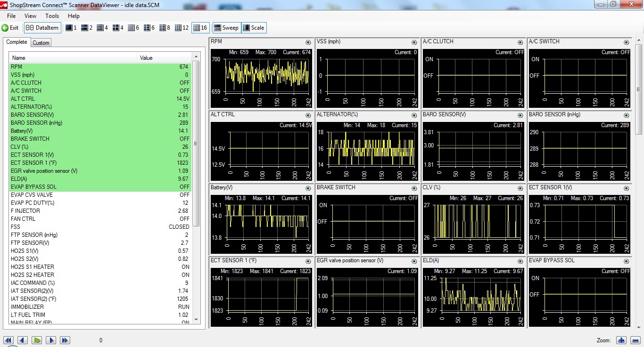Switch to the single graph layout
The image size is (644, 347).
point(71,28)
